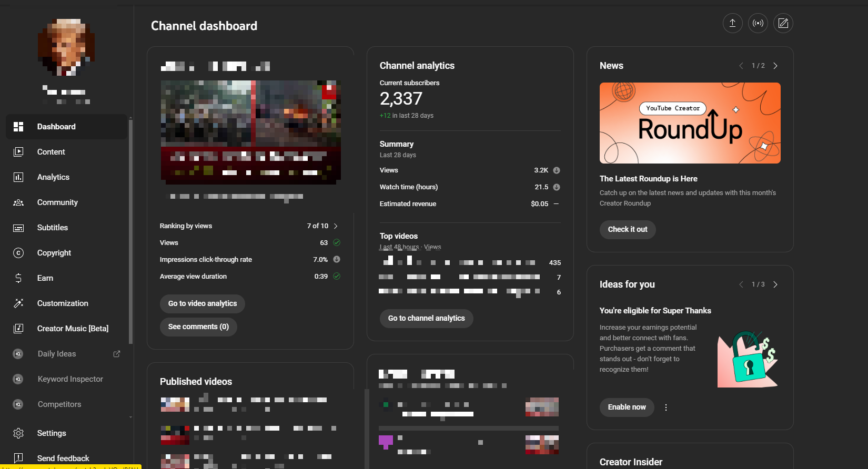Select Content in the sidebar menu

pyautogui.click(x=51, y=152)
